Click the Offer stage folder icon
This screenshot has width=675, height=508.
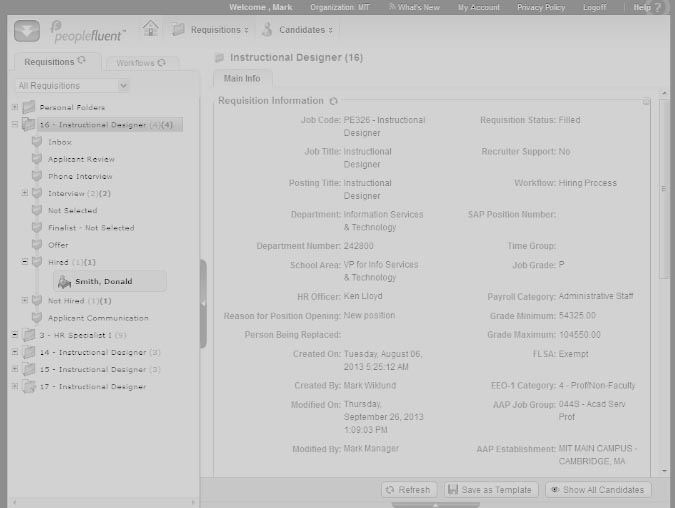click(37, 245)
